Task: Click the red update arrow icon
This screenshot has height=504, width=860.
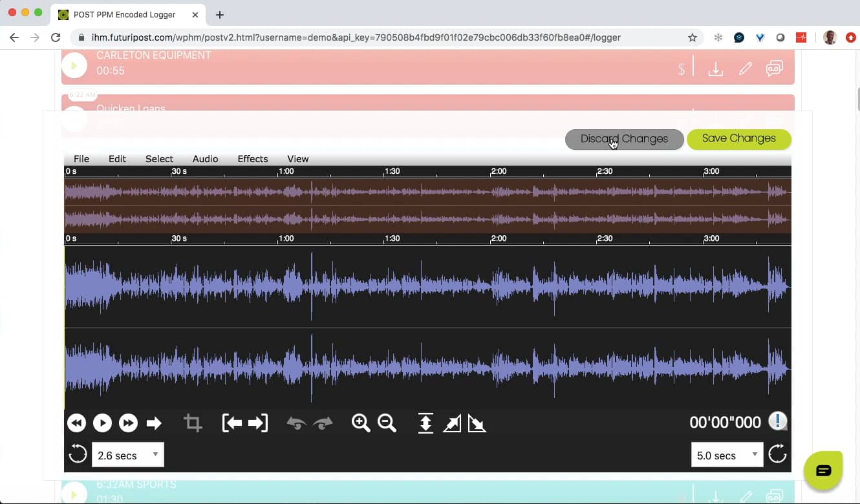Action: pyautogui.click(x=851, y=37)
